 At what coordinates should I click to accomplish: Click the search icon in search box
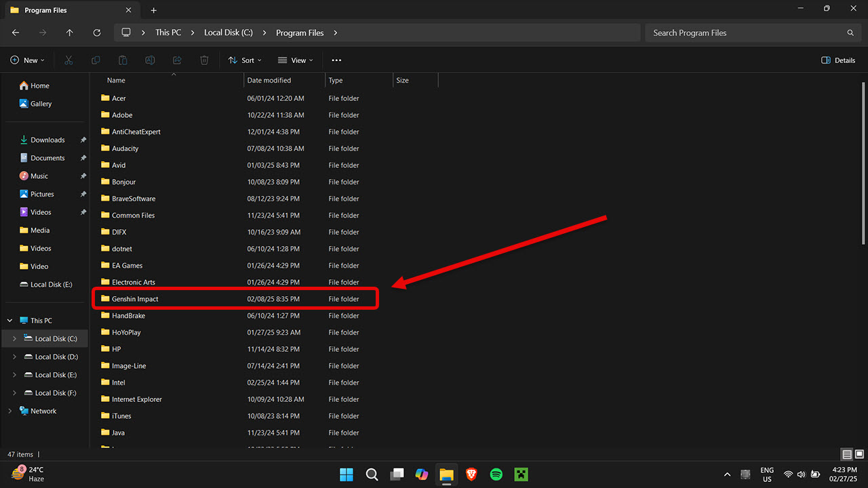(x=850, y=33)
